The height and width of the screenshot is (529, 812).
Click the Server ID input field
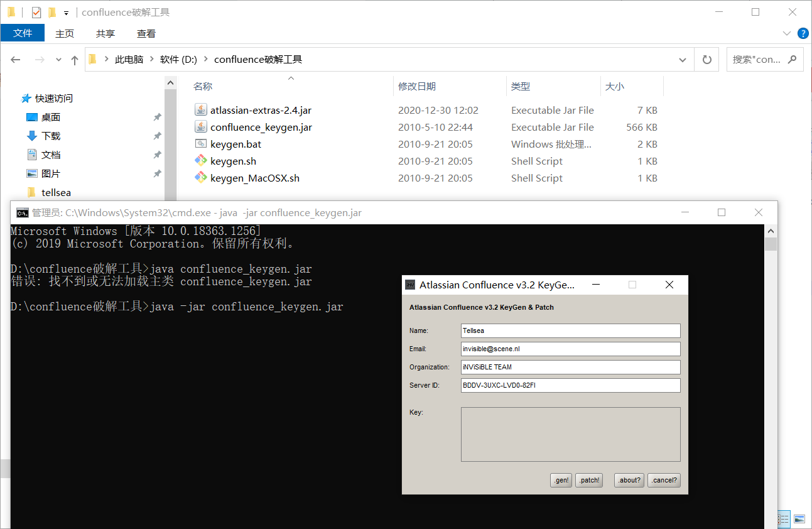[x=571, y=385]
